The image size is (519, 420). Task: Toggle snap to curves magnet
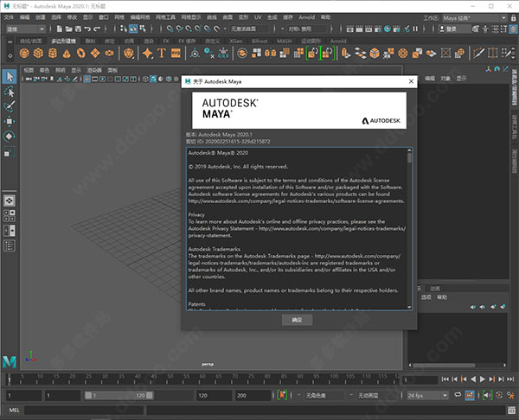point(179,29)
